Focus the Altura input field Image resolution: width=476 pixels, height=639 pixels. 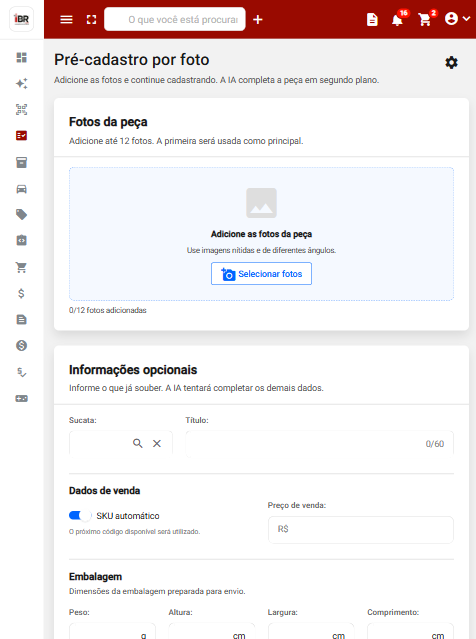click(212, 631)
